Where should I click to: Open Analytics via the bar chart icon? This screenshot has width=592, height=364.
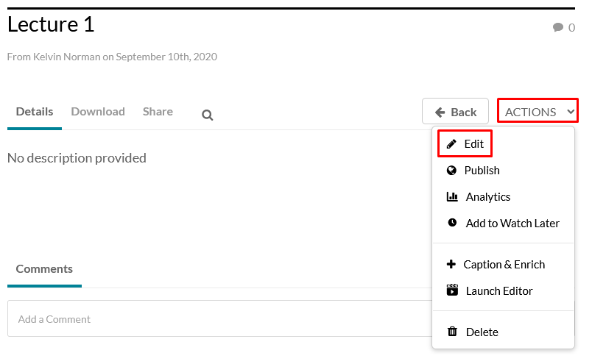coord(452,197)
